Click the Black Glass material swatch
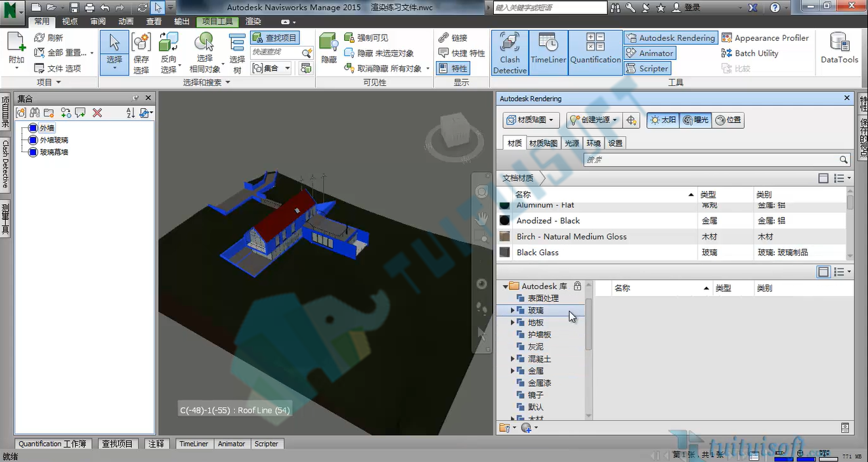Image resolution: width=868 pixels, height=462 pixels. click(x=505, y=253)
